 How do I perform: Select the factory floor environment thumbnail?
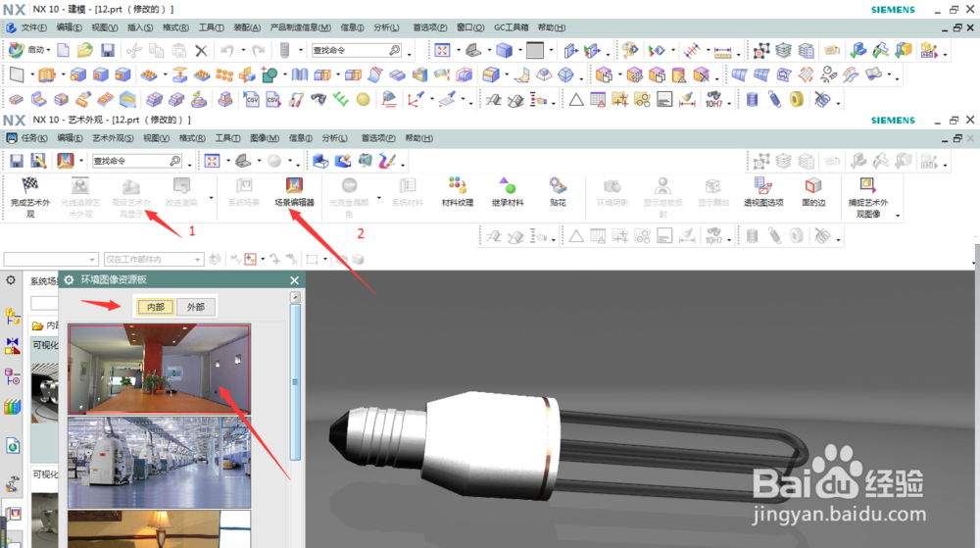(x=160, y=463)
